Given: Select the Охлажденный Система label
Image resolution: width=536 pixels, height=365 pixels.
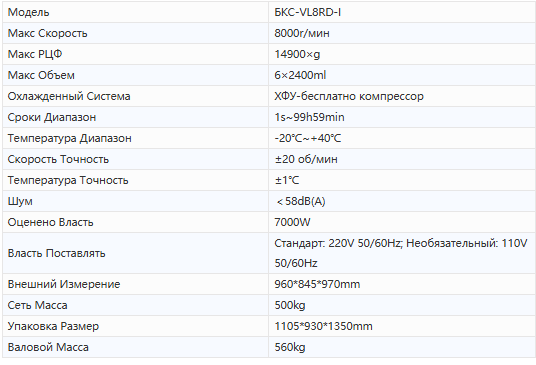Looking at the screenshot, I should point(69,96).
